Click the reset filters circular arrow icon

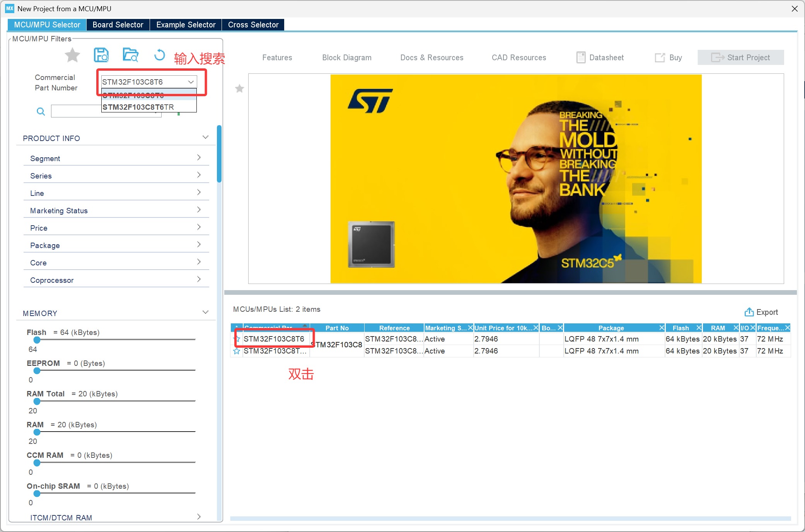[159, 55]
